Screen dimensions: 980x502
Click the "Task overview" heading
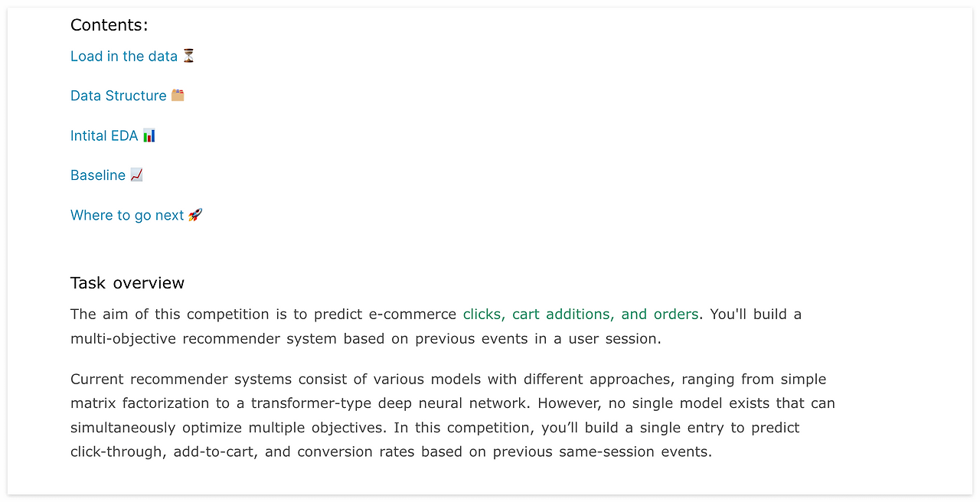(x=127, y=283)
